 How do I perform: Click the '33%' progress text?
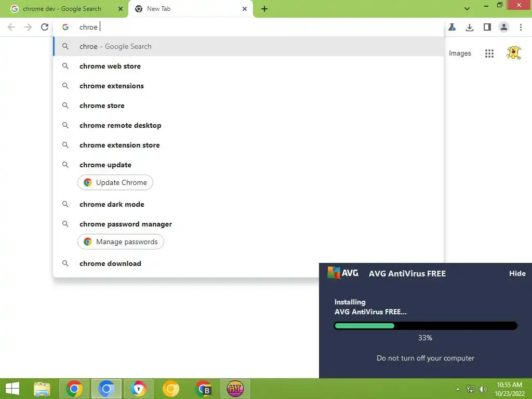(x=425, y=338)
